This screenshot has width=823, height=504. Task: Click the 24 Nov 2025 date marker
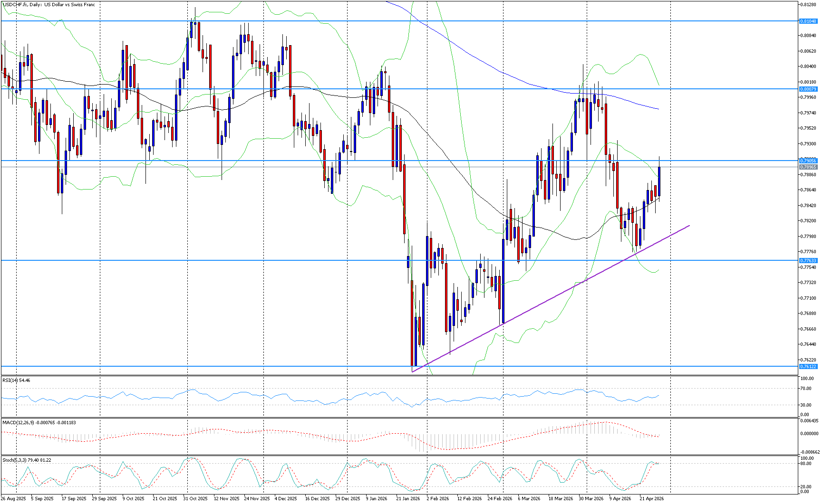tap(257, 499)
